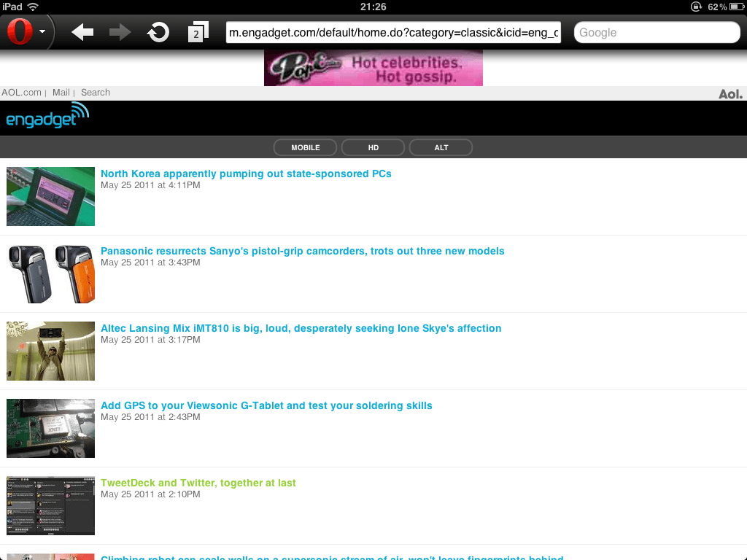
Task: Expand the Opera menu dropdown arrow
Action: pyautogui.click(x=42, y=32)
